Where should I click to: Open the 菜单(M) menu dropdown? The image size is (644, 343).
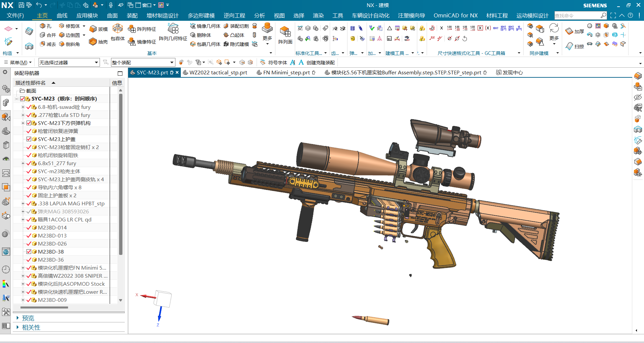[x=18, y=62]
